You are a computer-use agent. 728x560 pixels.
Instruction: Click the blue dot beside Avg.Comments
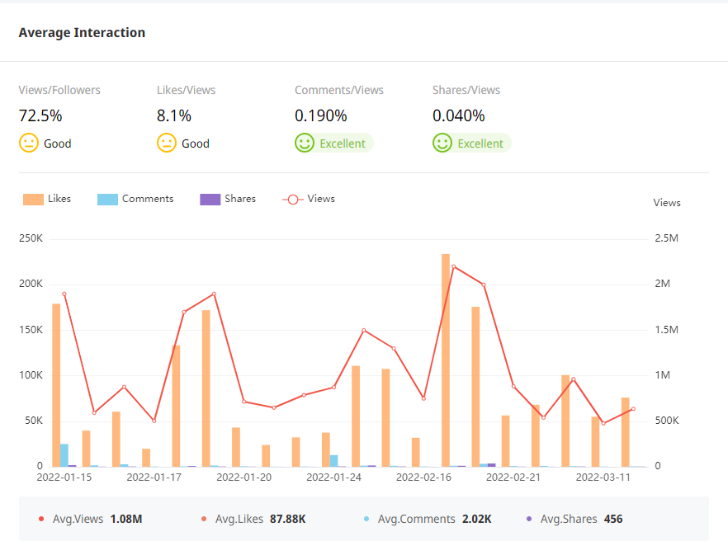(x=366, y=520)
